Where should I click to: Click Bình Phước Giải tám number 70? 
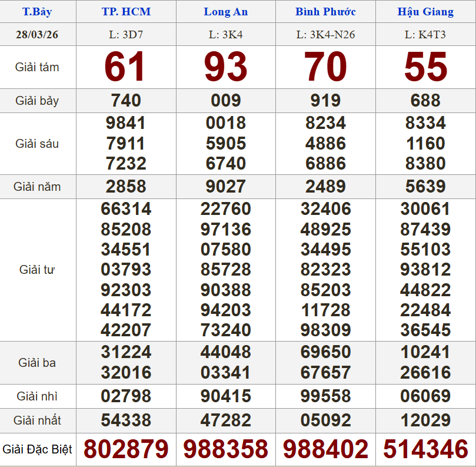(325, 67)
